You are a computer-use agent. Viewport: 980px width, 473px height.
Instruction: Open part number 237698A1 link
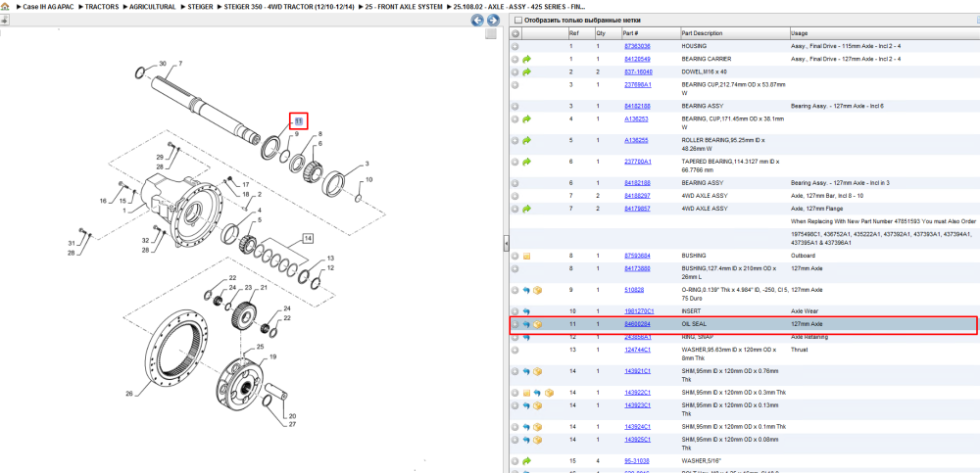638,84
